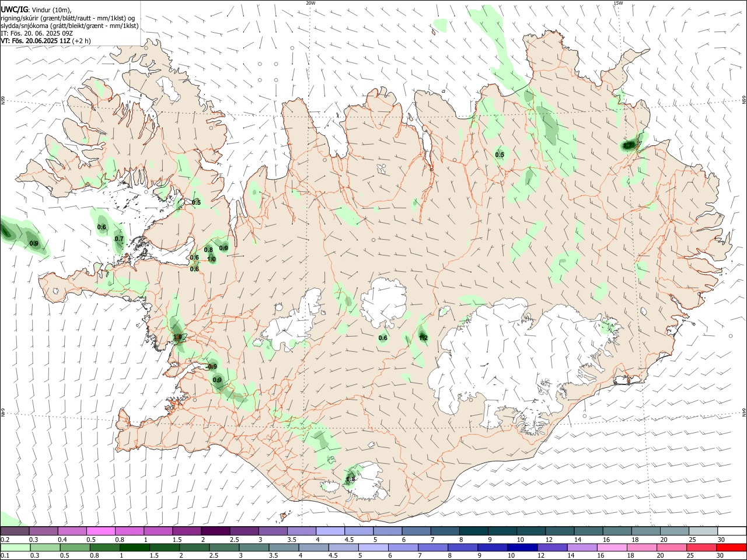This screenshot has width=747, height=560.
Task: Pick the lower legend swatch starting at 2
Action: (x=193, y=548)
